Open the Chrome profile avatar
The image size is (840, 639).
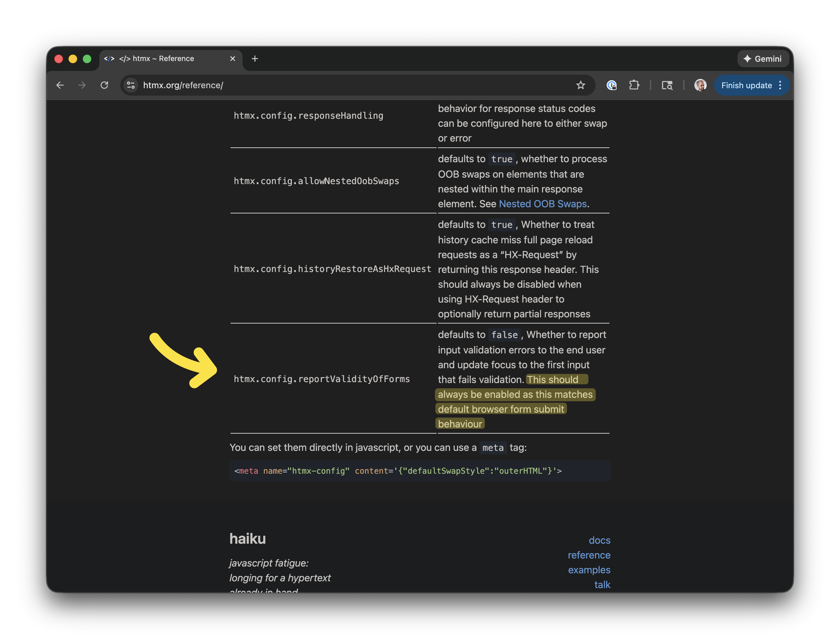click(x=700, y=85)
